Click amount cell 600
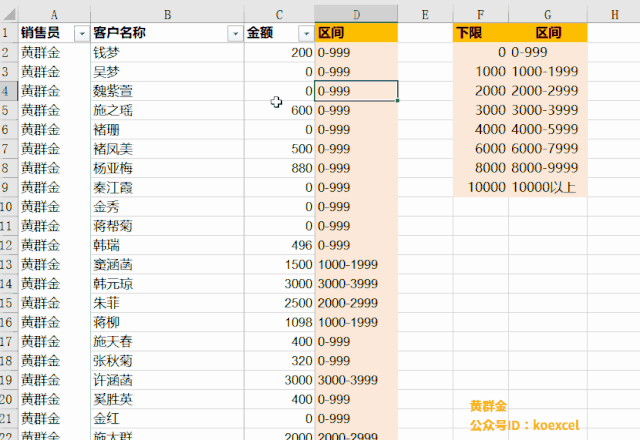Image resolution: width=640 pixels, height=440 pixels. pos(280,110)
